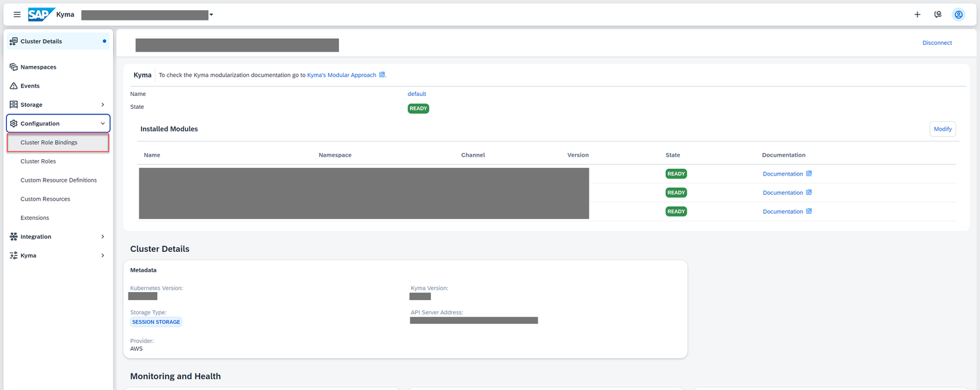This screenshot has width=980, height=390.
Task: Click second row's Documentation external icon
Action: pyautogui.click(x=808, y=193)
